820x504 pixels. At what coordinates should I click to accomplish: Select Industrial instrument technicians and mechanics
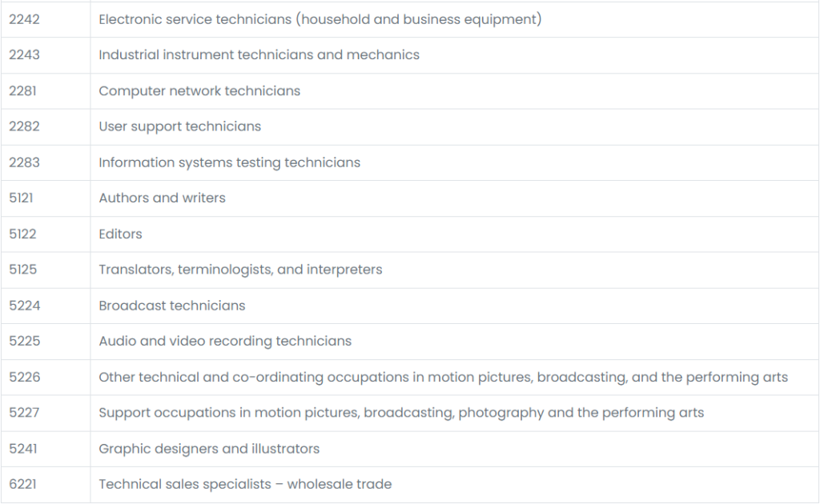point(259,55)
